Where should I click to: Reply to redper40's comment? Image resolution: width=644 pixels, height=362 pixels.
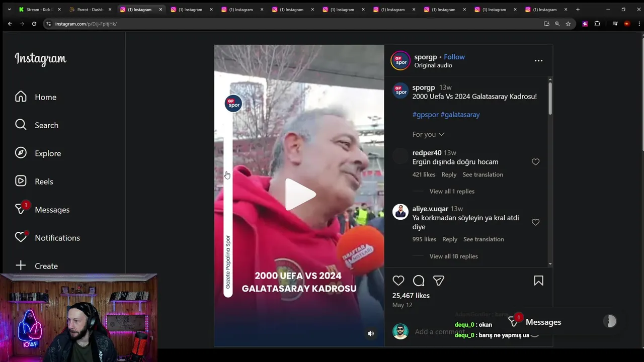coord(449,174)
